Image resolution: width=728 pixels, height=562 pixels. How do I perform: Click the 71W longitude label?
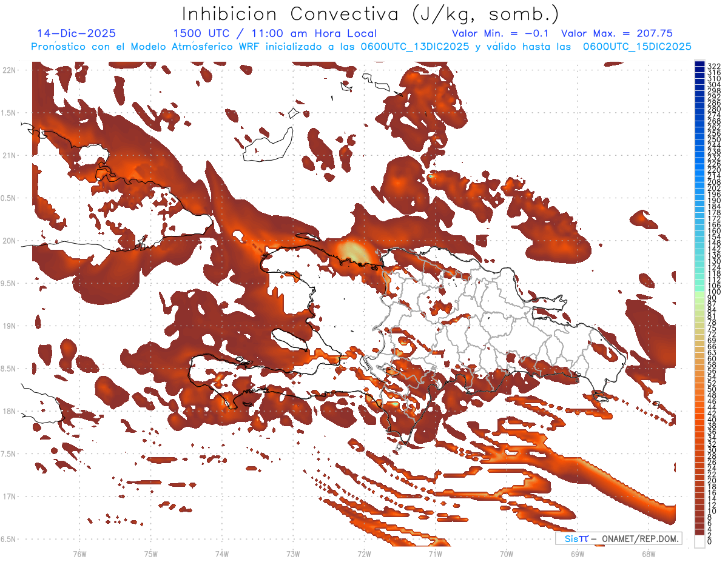point(435,554)
